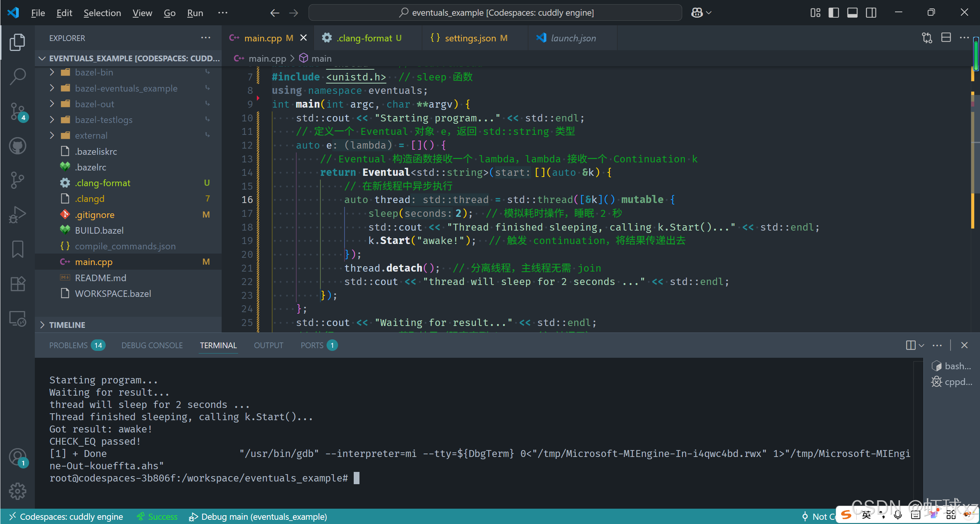Go back with the left arrow
This screenshot has width=980, height=524.
tap(274, 13)
